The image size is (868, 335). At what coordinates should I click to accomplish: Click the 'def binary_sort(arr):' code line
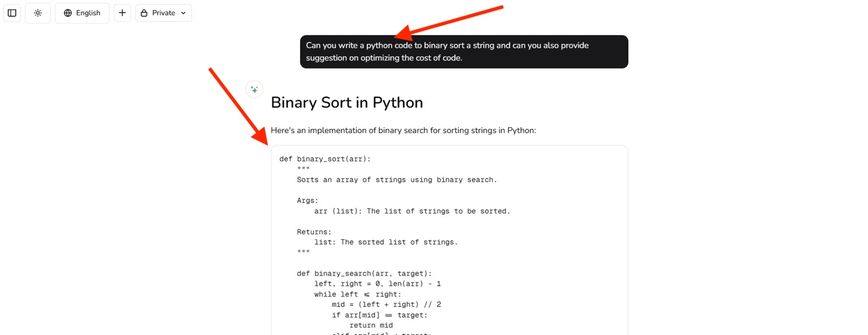click(x=325, y=159)
